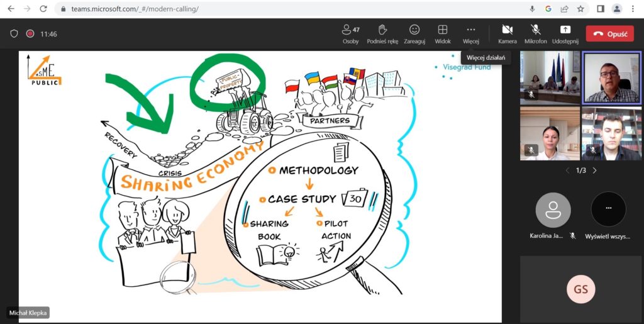Toggle the Kamera camera
The height and width of the screenshot is (324, 644).
coord(508,34)
